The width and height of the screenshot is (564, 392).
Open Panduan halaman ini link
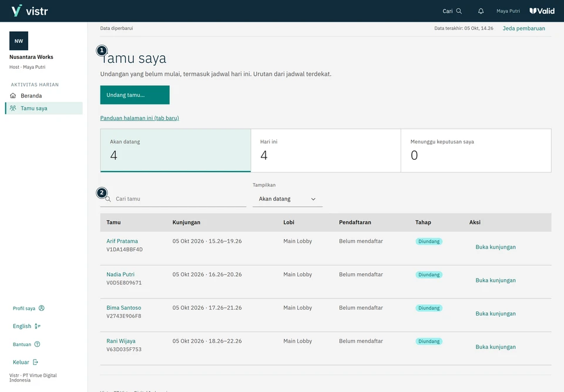[x=140, y=118]
